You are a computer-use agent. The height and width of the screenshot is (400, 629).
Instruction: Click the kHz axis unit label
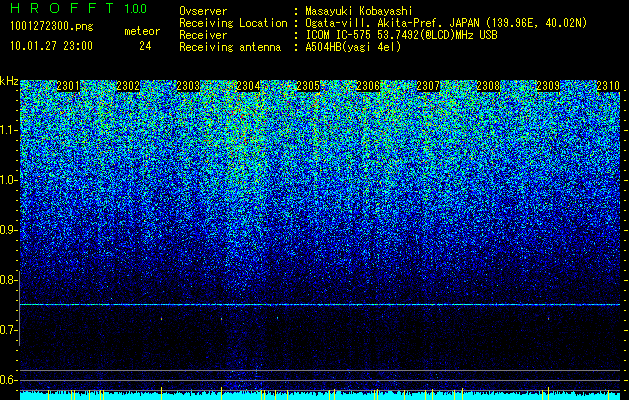coord(9,81)
